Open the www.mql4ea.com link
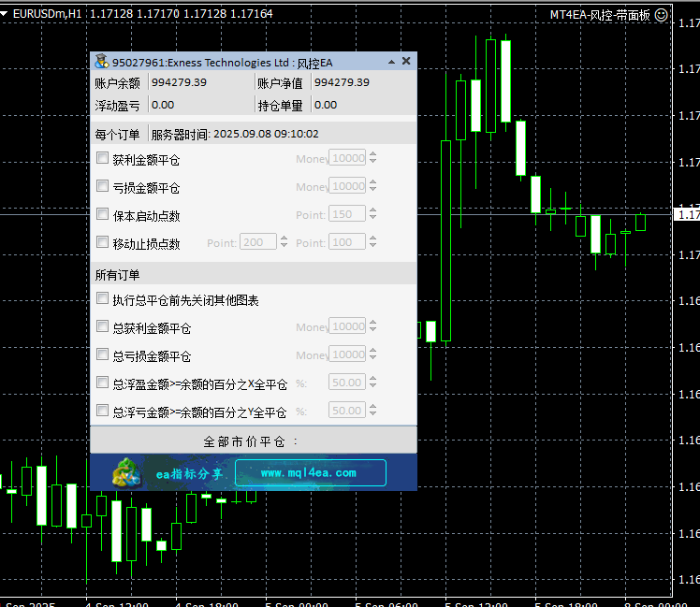This screenshot has width=700, height=607. (309, 473)
